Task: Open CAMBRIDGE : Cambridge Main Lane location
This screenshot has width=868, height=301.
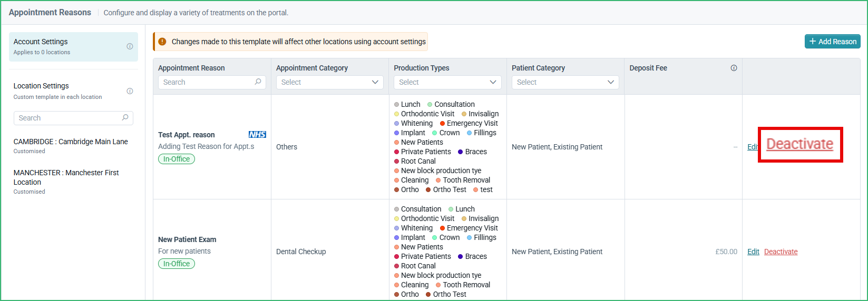Action: pyautogui.click(x=71, y=146)
